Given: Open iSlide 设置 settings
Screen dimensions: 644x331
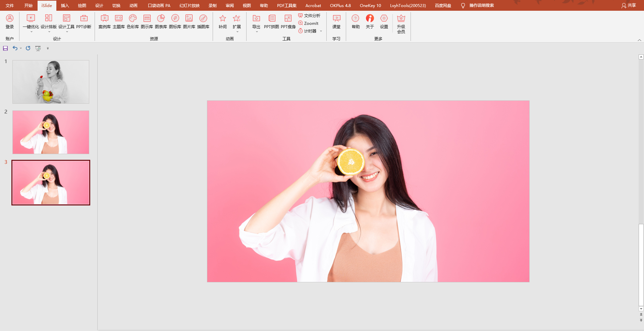Looking at the screenshot, I should coord(384,21).
